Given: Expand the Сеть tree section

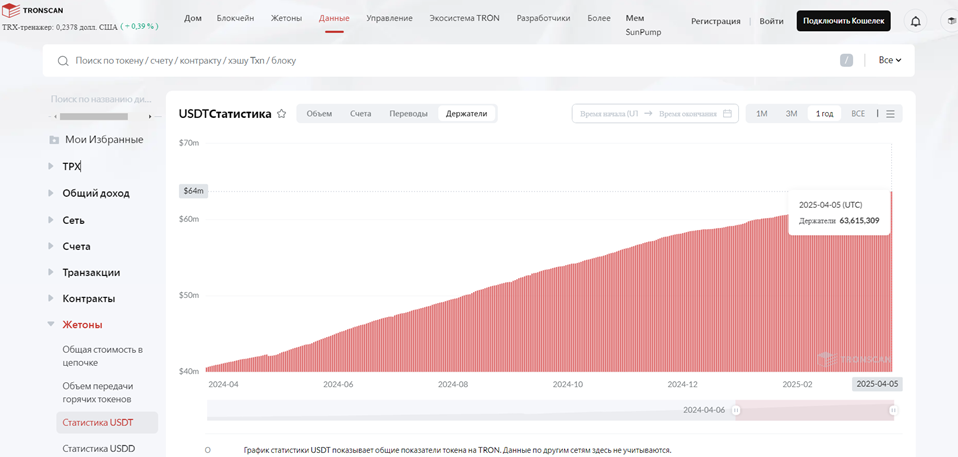Looking at the screenshot, I should pos(51,220).
